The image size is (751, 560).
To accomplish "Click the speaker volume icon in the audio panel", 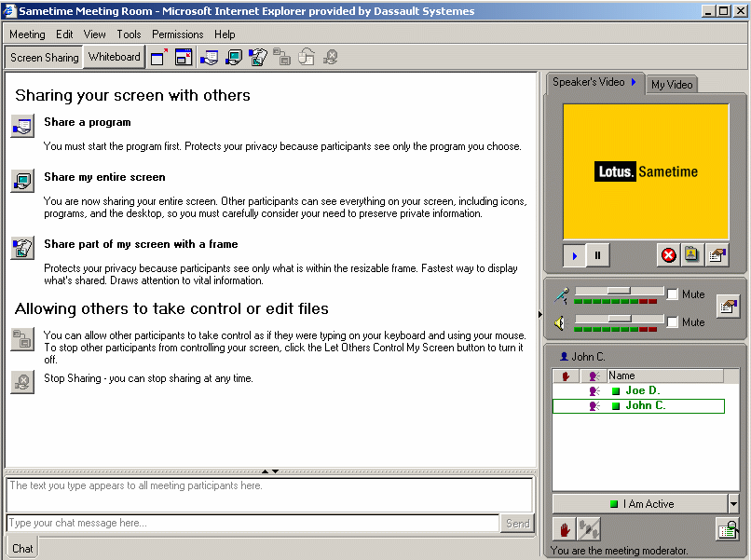I will point(560,323).
